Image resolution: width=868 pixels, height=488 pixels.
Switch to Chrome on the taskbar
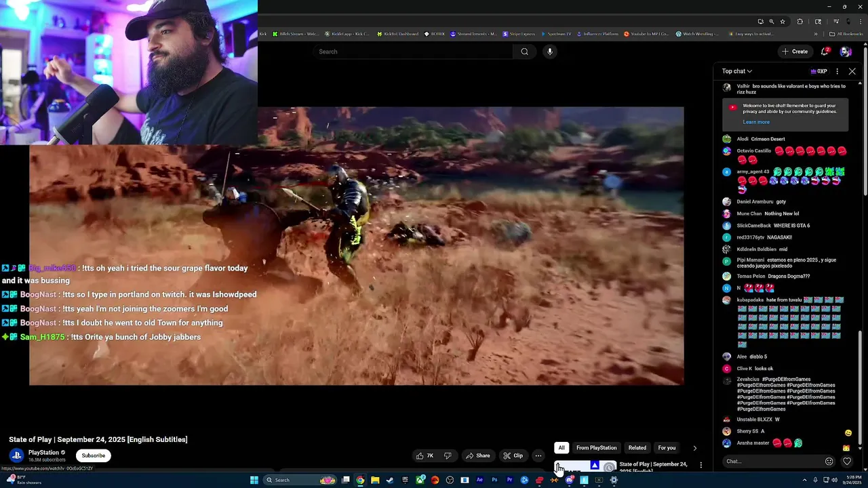(x=360, y=480)
